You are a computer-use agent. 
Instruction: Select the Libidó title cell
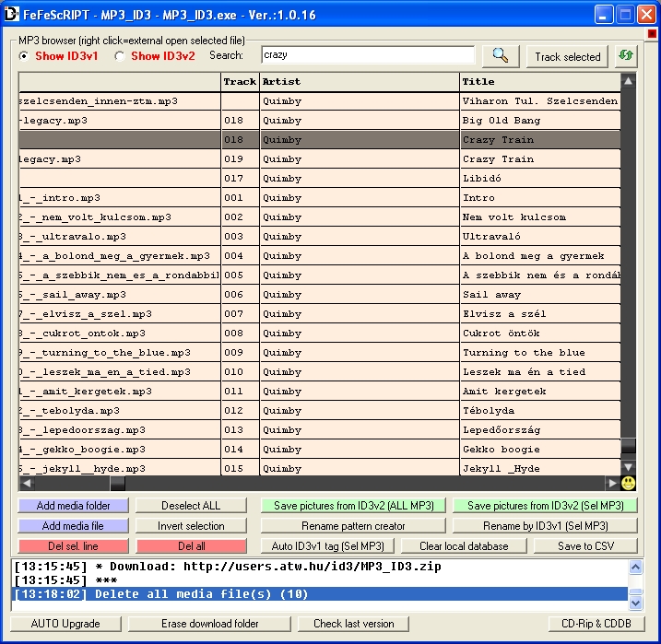pyautogui.click(x=540, y=179)
